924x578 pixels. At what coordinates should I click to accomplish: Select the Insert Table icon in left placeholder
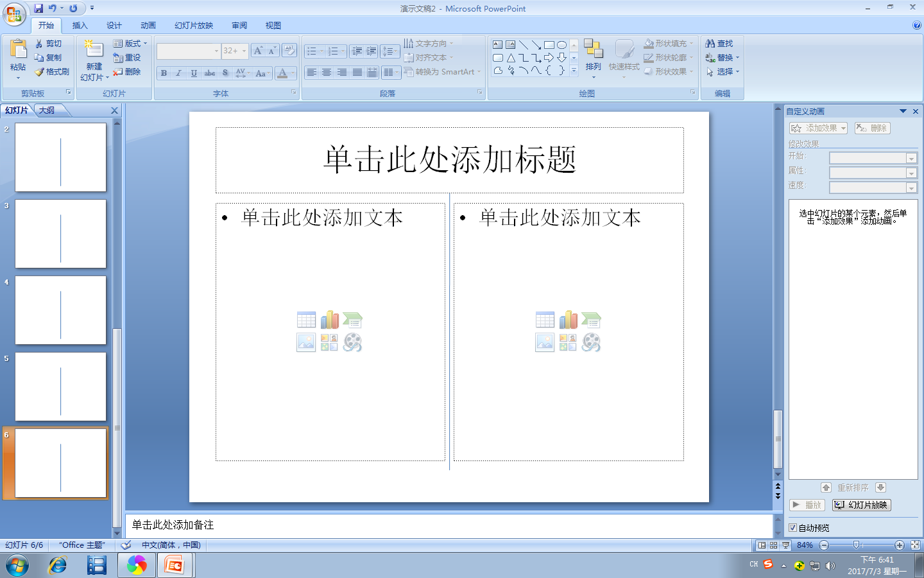(x=306, y=319)
